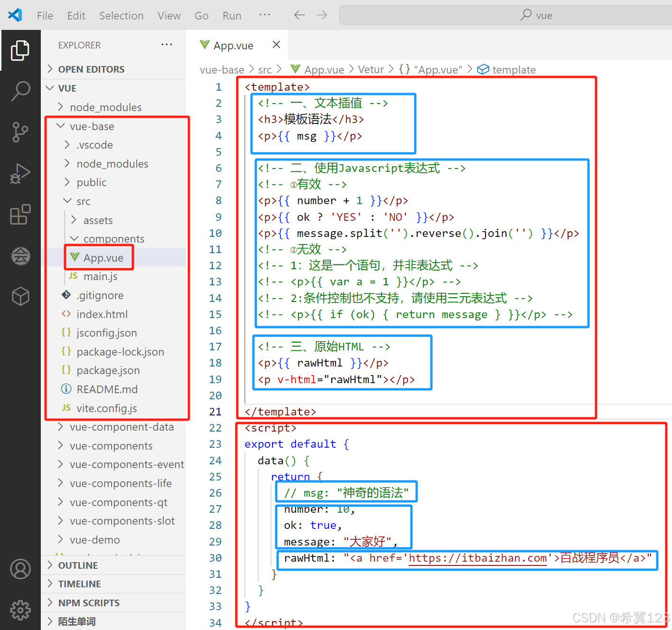Click Vetur in the breadcrumb

tap(371, 70)
